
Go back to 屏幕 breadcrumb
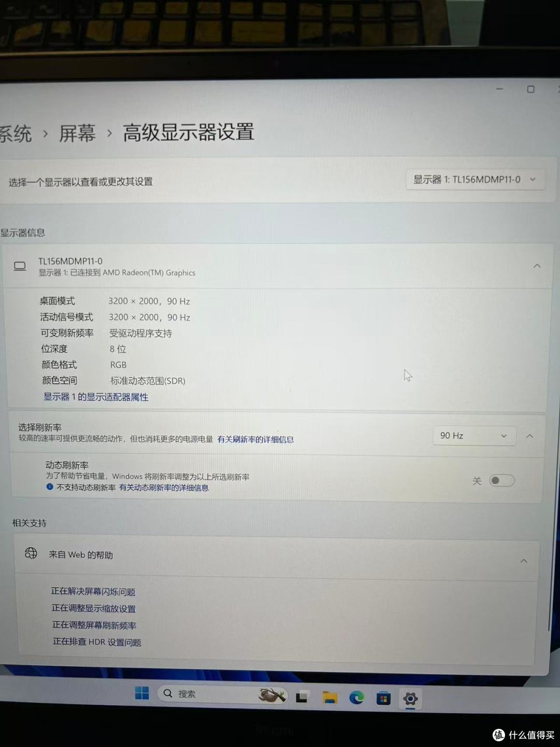coord(77,133)
